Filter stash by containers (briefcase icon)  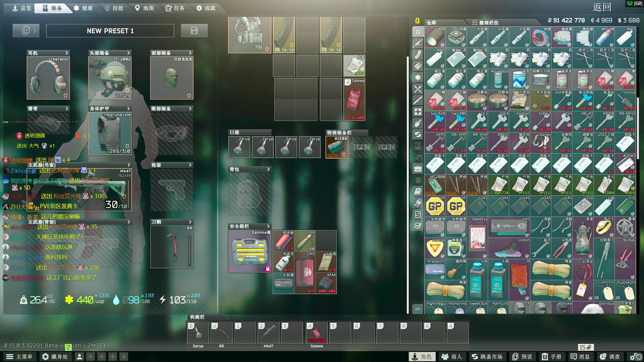[x=418, y=169]
